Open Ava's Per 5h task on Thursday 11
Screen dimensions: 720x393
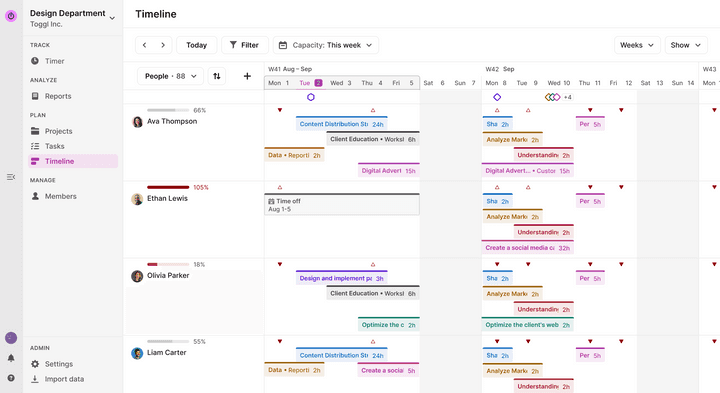coord(590,124)
